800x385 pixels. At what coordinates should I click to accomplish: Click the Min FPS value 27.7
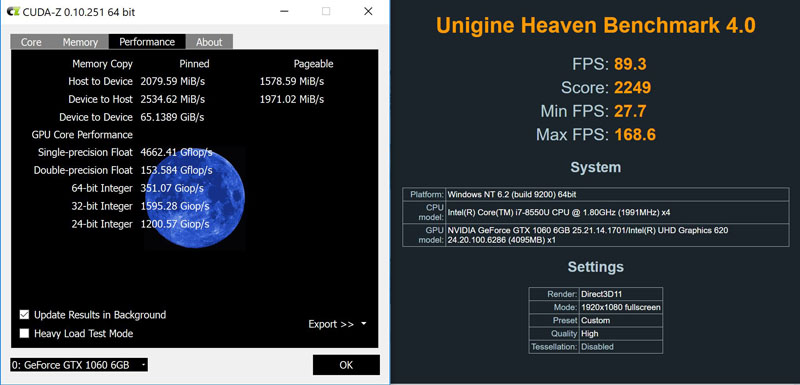[630, 111]
